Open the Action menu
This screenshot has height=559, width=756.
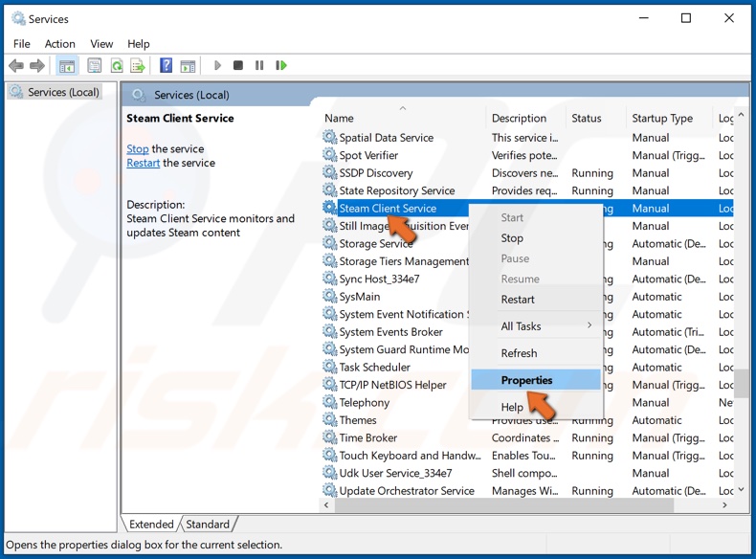[59, 44]
